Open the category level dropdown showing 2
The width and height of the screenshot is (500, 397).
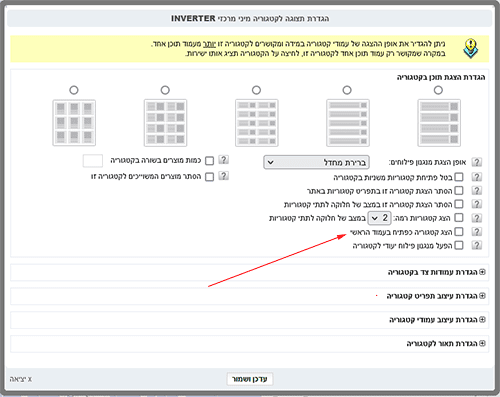[x=379, y=218]
